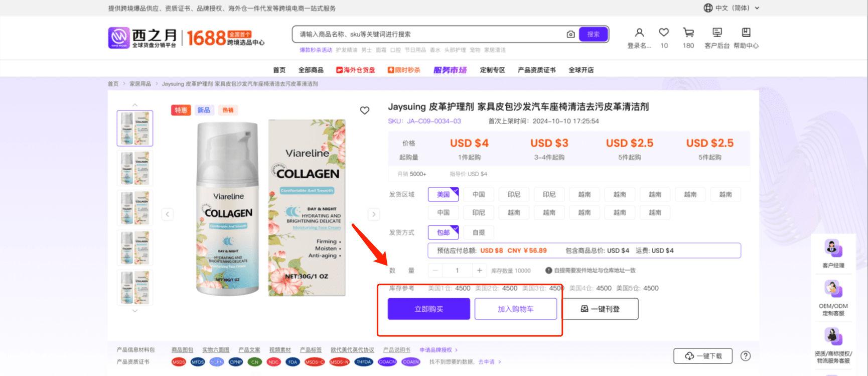Open the CPNP certificate badge
Image resolution: width=868 pixels, height=376 pixels.
(x=236, y=362)
